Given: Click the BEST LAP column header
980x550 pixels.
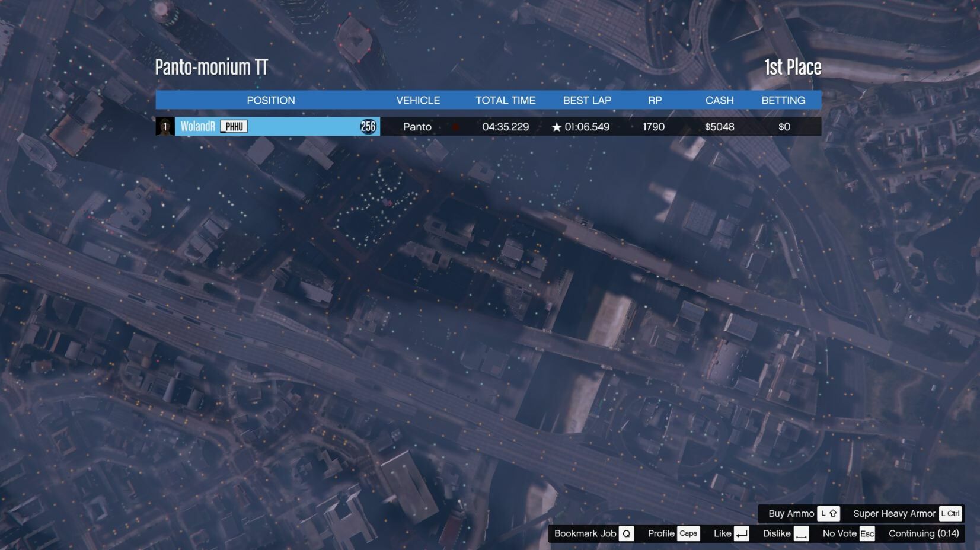Looking at the screenshot, I should (587, 100).
